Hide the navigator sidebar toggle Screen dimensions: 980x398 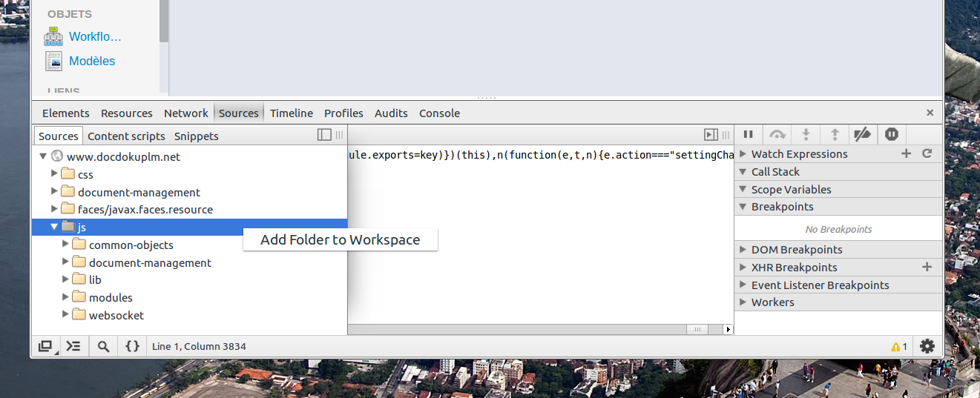(x=324, y=135)
